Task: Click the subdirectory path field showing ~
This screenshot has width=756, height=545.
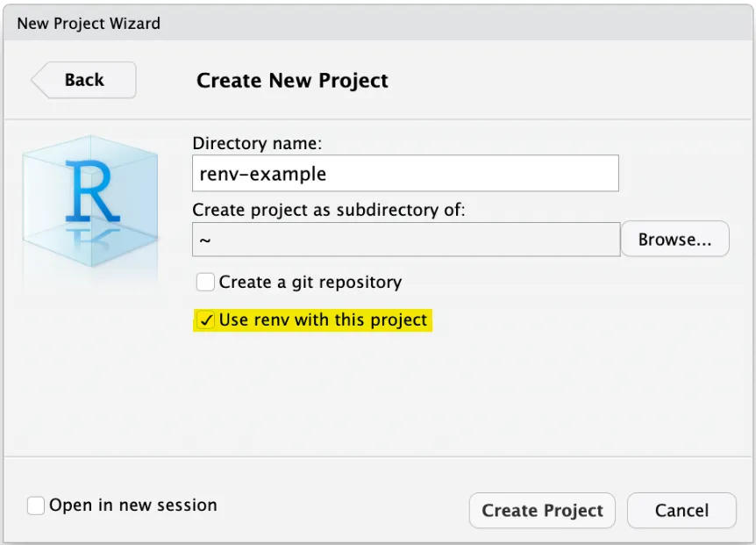Action: click(405, 239)
